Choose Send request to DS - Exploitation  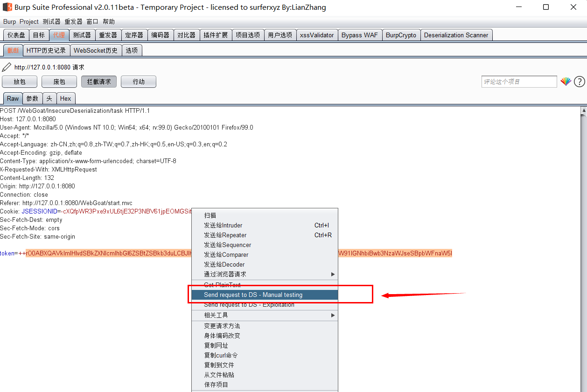pos(265,304)
